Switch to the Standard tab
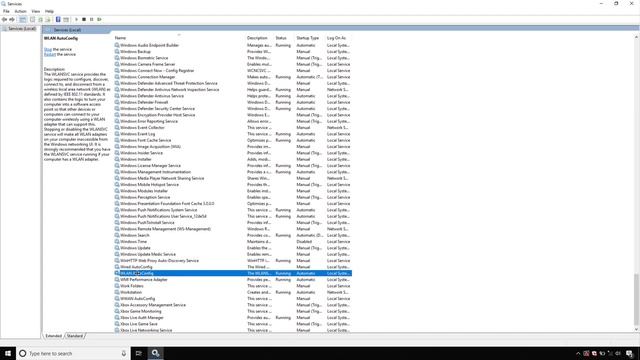The image size is (640, 360). tap(75, 336)
